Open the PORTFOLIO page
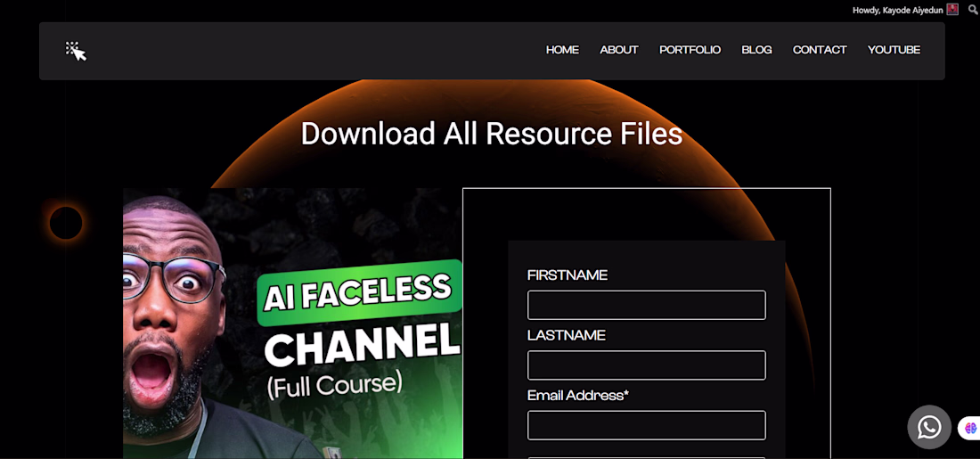This screenshot has width=980, height=459. pyautogui.click(x=690, y=50)
